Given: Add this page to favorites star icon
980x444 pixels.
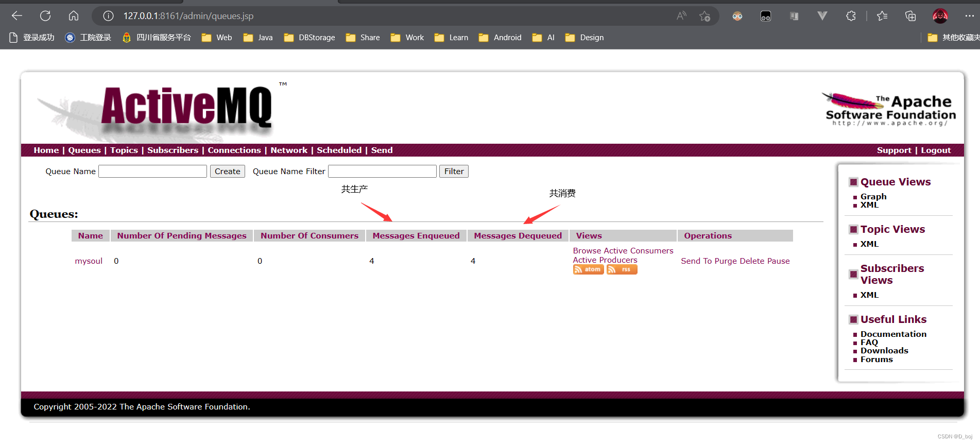Looking at the screenshot, I should point(705,16).
